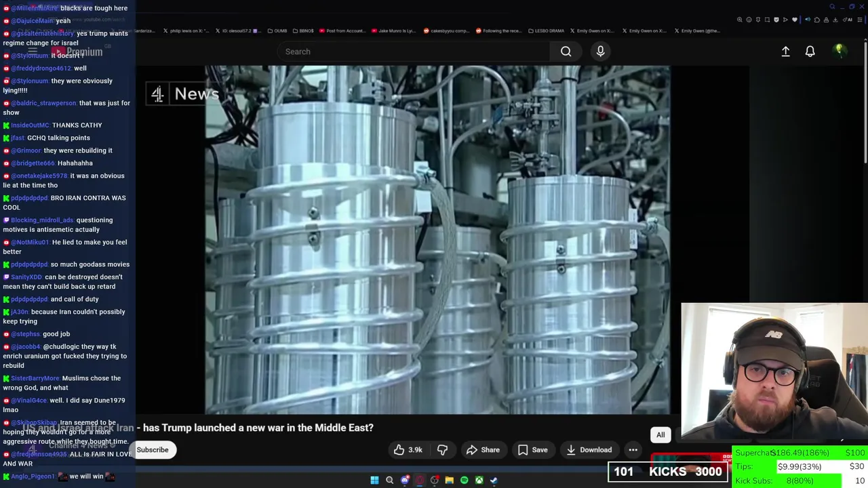
Task: Open the 'IG: olesoul57.2' bookmark
Action: coord(237,30)
